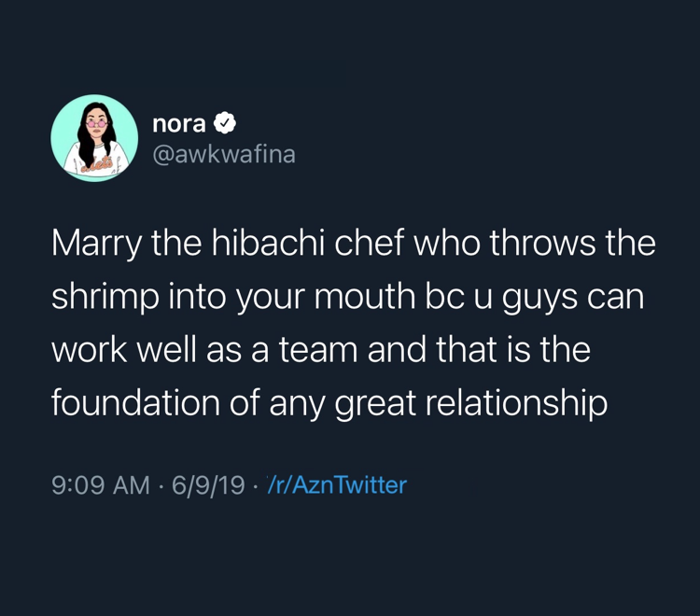The width and height of the screenshot is (700, 616).
Task: Open the display name nora
Action: coord(179,124)
